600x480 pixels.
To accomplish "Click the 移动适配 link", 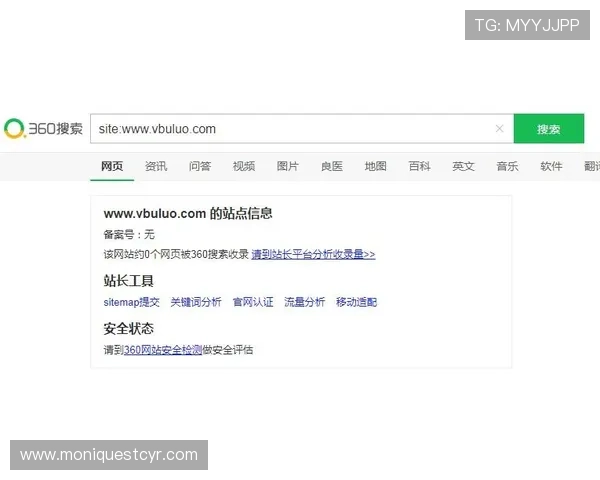I will (356, 302).
